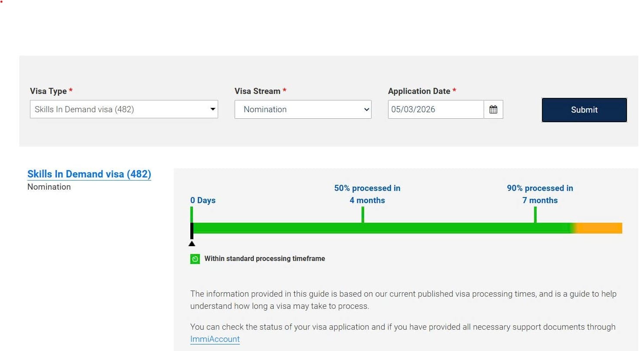
Task: Click the black triangle position marker
Action: 192,243
